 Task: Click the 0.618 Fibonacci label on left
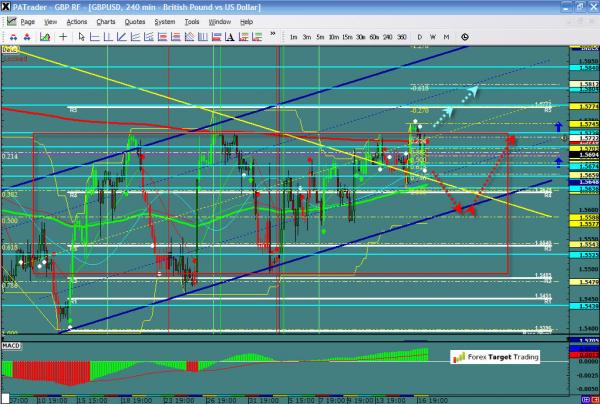[x=10, y=248]
